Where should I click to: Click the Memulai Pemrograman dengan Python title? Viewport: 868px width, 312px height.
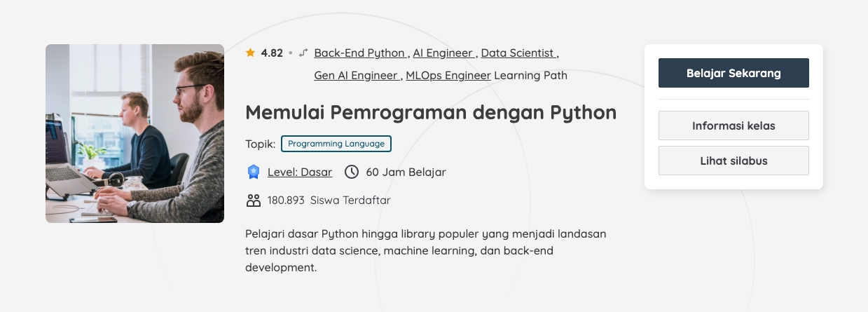point(431,112)
